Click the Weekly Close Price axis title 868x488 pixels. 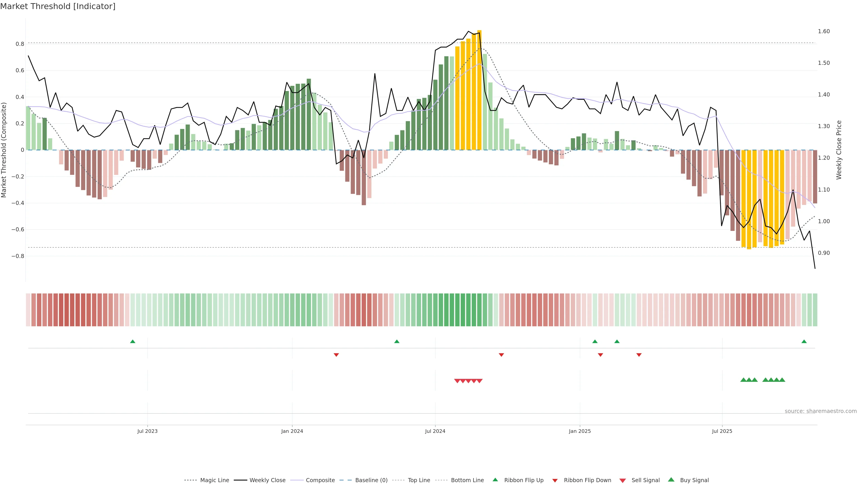(839, 150)
